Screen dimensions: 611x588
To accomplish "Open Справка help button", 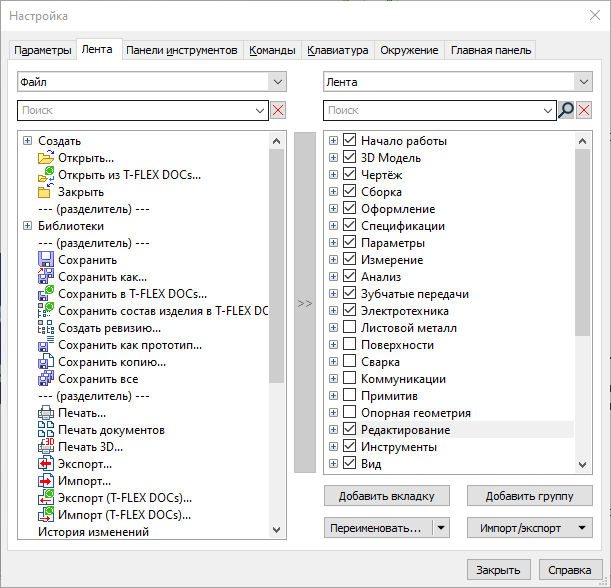I will 569,570.
